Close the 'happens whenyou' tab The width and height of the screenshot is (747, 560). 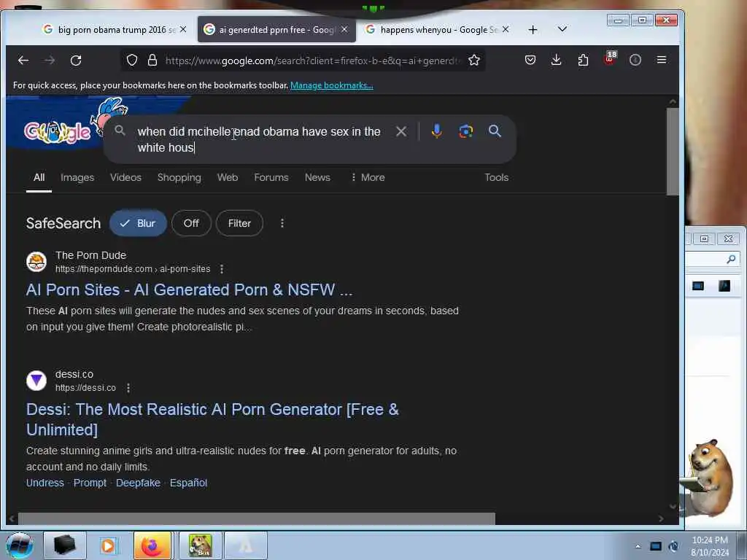point(506,29)
